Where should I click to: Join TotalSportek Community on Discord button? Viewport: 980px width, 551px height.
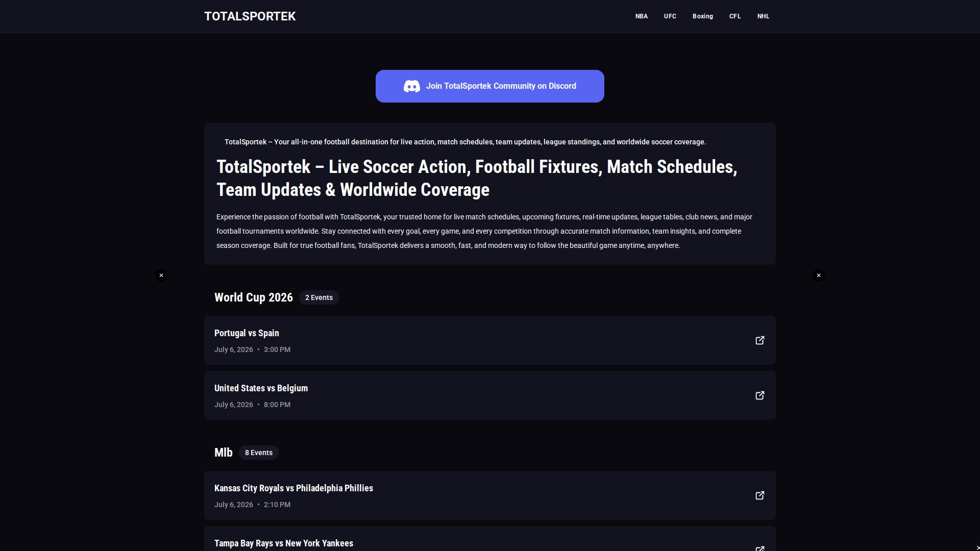(x=490, y=86)
